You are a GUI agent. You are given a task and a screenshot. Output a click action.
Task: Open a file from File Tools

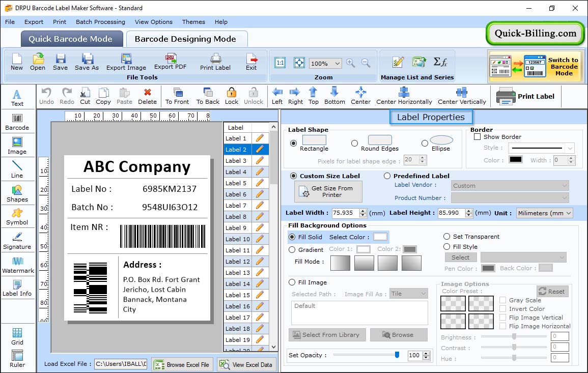click(x=38, y=62)
